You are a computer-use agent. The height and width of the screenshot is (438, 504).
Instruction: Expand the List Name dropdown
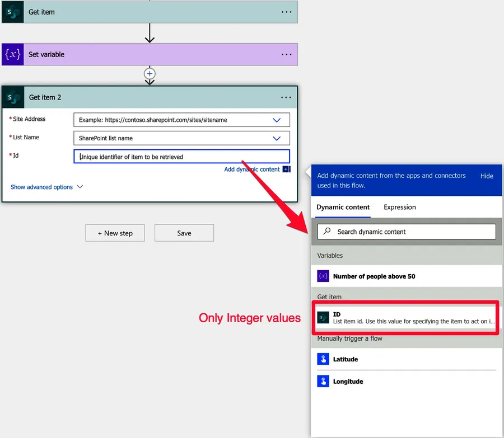point(276,138)
